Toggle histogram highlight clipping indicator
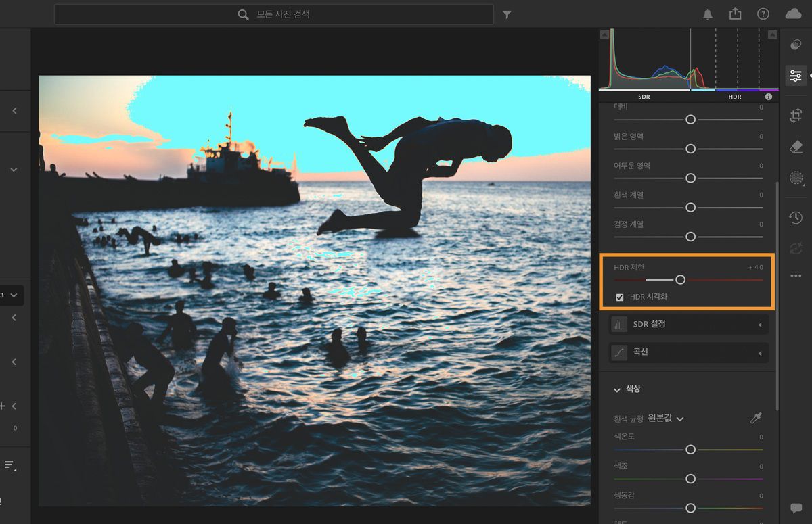Screen dimensions: 812x524 pyautogui.click(x=773, y=34)
